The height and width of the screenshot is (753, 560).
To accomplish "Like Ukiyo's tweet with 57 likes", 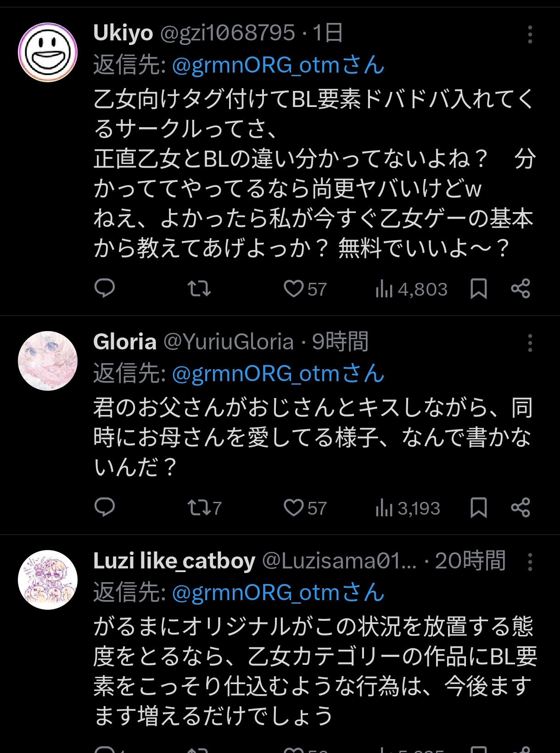I will coord(305,289).
